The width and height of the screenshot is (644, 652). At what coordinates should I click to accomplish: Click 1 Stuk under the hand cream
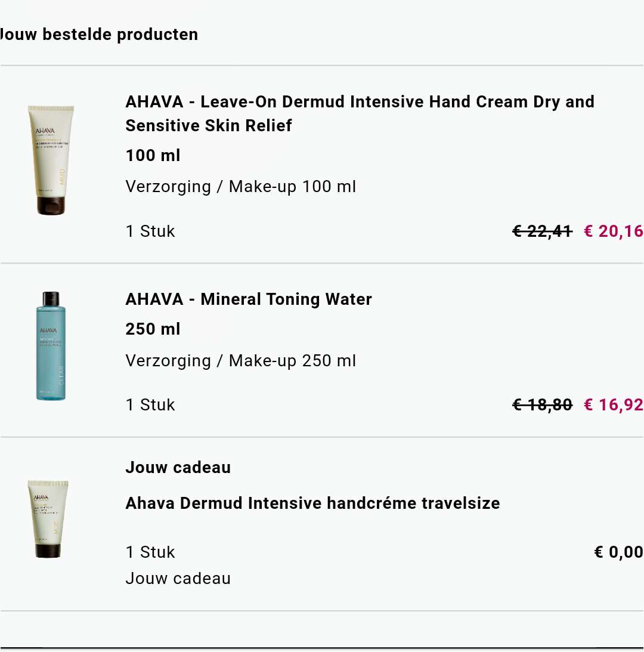pos(150,231)
